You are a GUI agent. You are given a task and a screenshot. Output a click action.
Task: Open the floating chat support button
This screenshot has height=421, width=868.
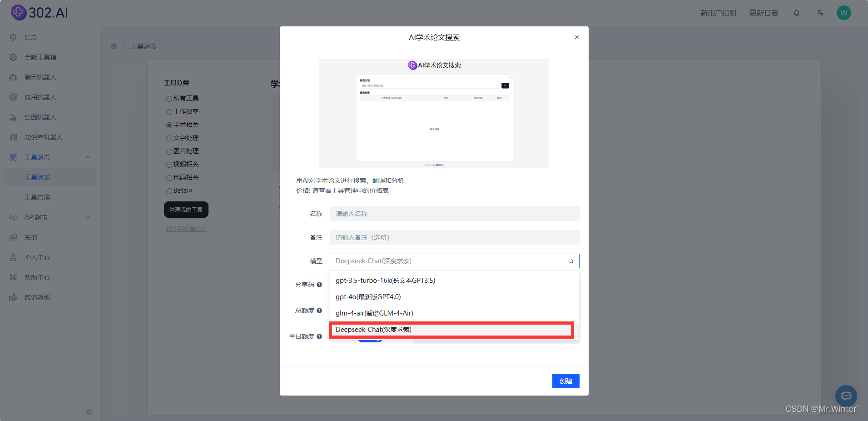(846, 396)
